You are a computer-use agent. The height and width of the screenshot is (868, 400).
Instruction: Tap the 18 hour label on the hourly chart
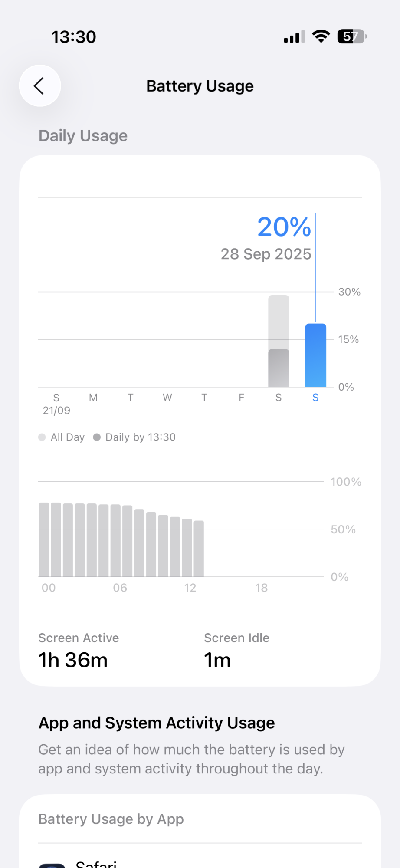click(262, 588)
